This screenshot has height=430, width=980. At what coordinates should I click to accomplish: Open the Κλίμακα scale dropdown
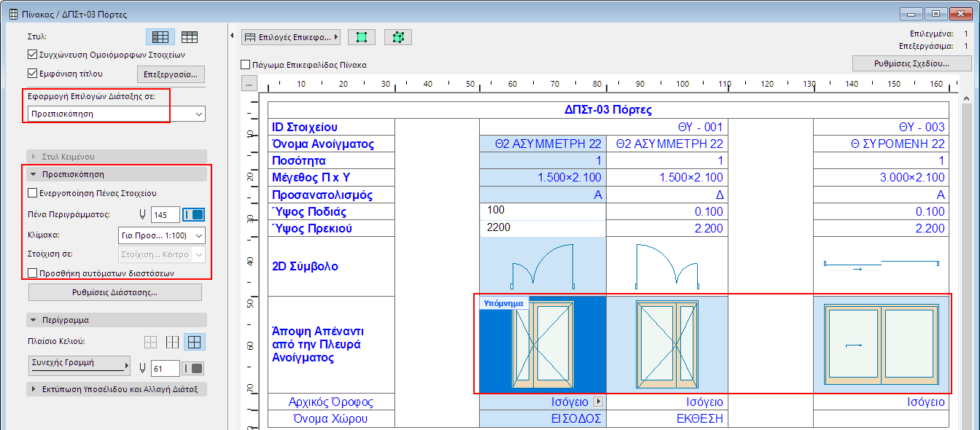[161, 235]
